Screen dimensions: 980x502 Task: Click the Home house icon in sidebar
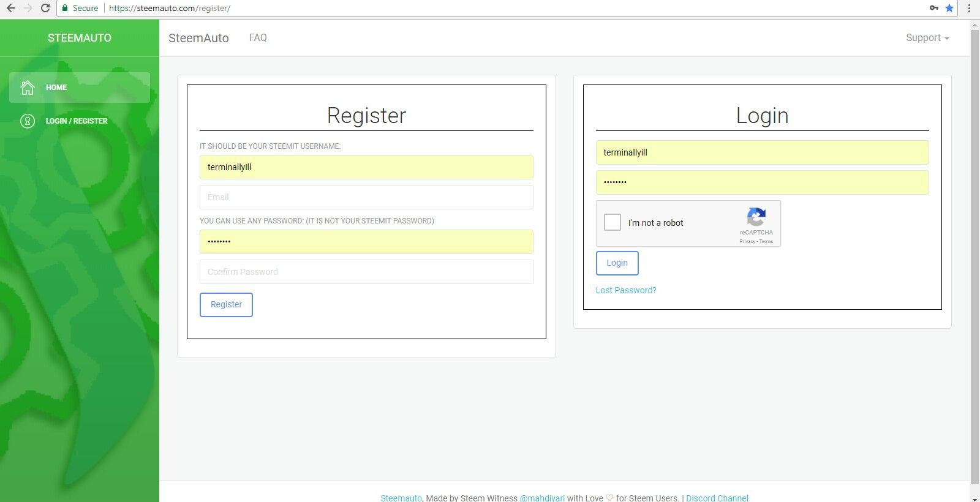click(x=28, y=88)
